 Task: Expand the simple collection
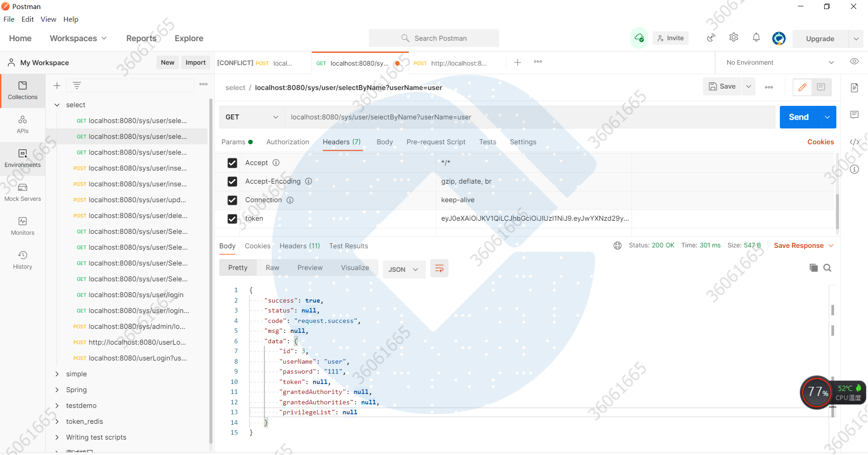57,374
